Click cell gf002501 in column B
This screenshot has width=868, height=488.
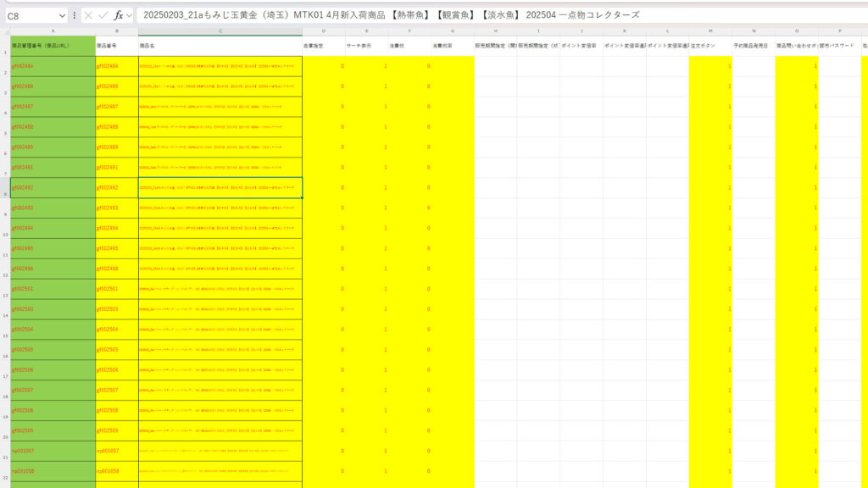tap(117, 289)
